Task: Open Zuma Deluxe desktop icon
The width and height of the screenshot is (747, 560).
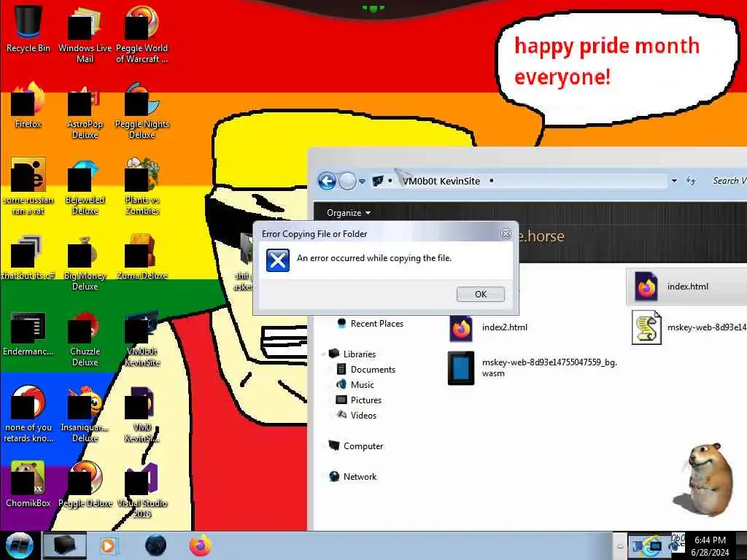Action: tap(142, 257)
